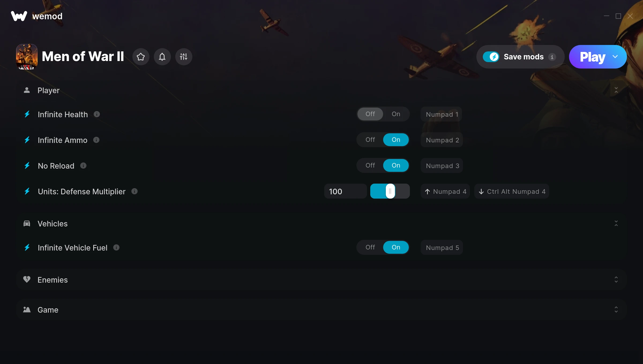The width and height of the screenshot is (643, 364).
Task: Open the Play button dropdown arrow
Action: click(615, 57)
